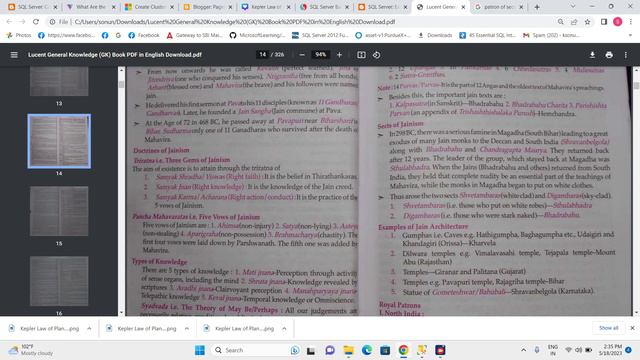Open page 15 thumbnail
640x360 pixels.
pyautogui.click(x=59, y=211)
